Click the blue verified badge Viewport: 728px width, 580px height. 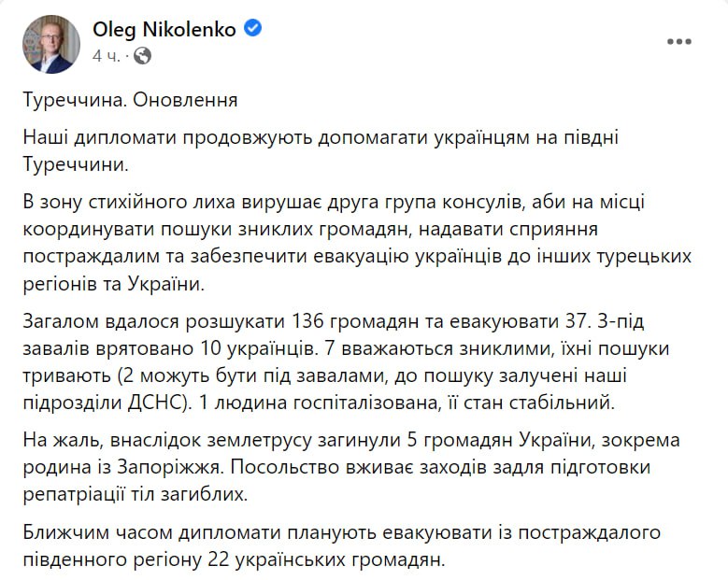coord(253,29)
